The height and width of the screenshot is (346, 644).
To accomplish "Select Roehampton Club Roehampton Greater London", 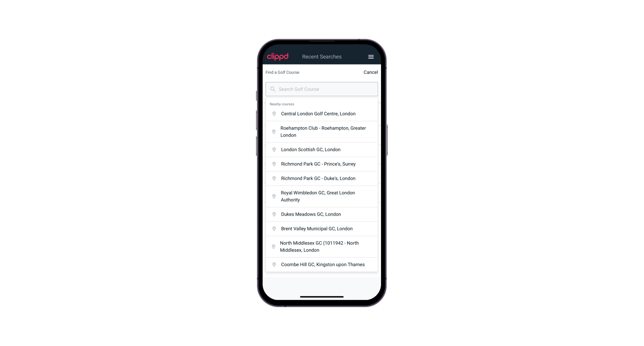I will 322,131.
